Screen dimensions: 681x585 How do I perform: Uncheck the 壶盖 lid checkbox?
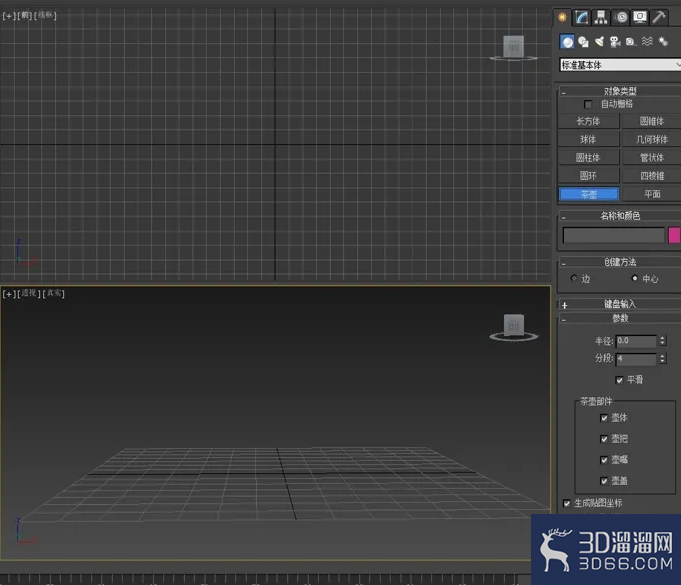(604, 481)
